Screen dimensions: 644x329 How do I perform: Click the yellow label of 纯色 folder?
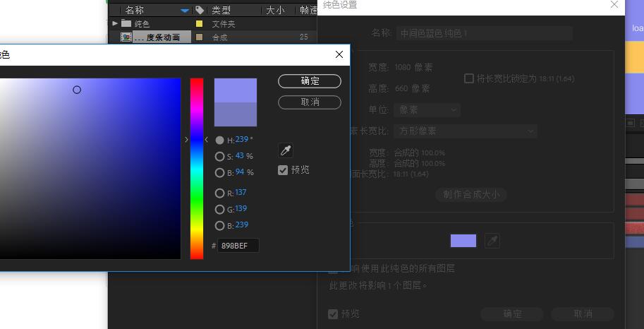click(x=199, y=24)
